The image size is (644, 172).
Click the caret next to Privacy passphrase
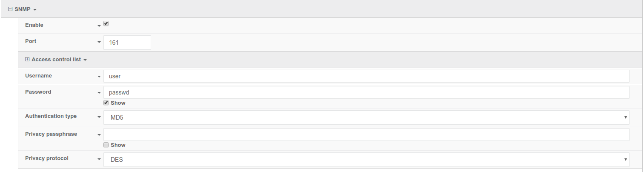point(99,135)
